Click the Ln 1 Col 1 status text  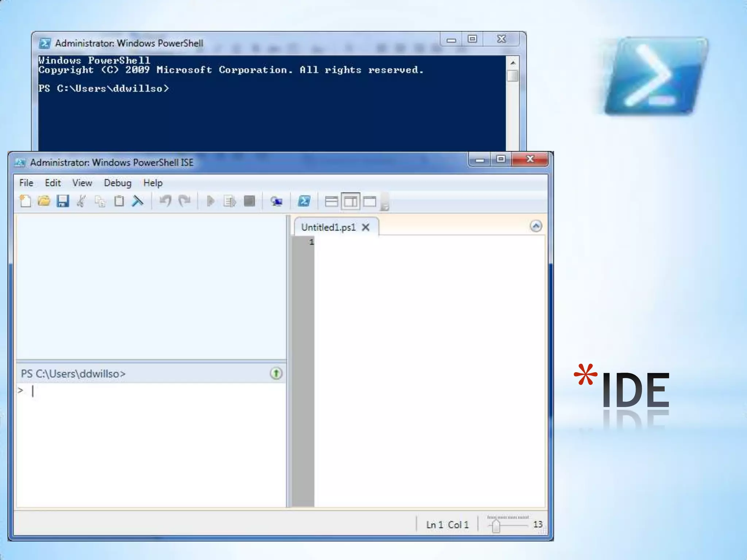point(447,525)
